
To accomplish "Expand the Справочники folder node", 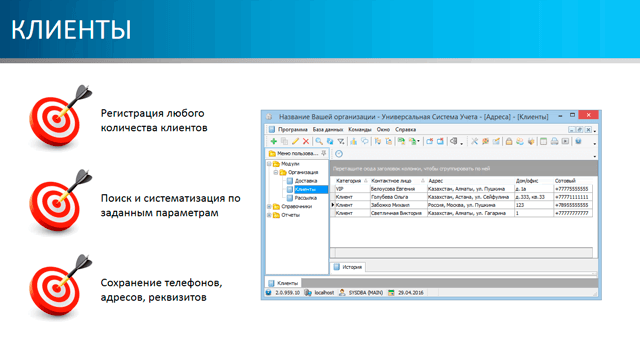I will click(x=269, y=207).
